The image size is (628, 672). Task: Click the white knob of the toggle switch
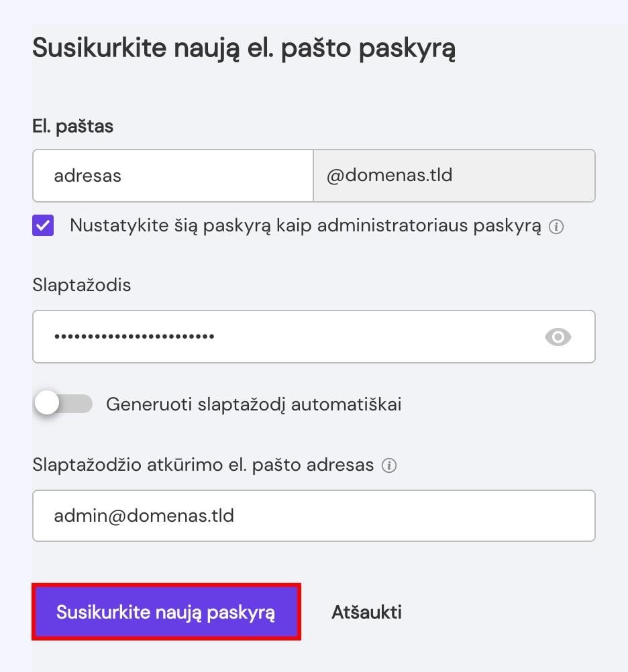tap(48, 404)
